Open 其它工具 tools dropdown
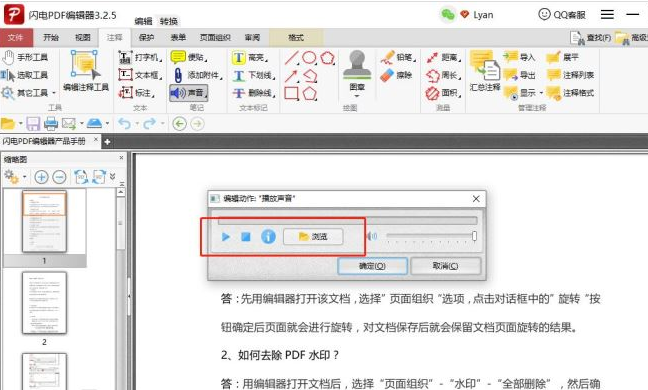Image resolution: width=648 pixels, height=390 pixels. (x=28, y=93)
